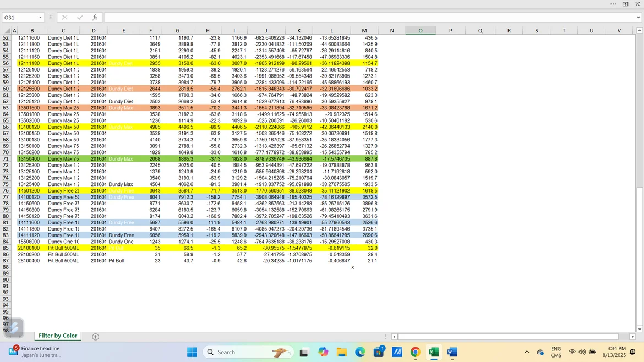Viewport: 644px width, 362px height.
Task: Launch Google Chrome from taskbar
Action: pos(415,352)
